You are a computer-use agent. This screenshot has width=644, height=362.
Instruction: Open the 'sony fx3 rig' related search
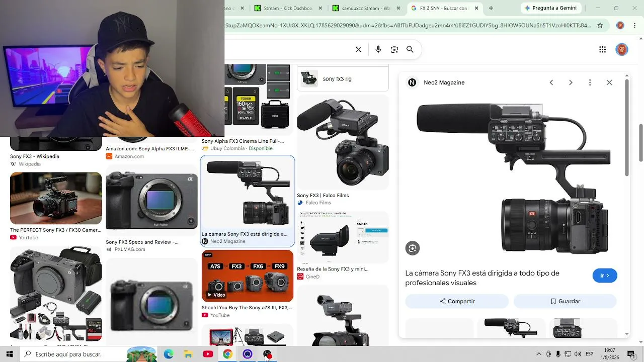(x=343, y=79)
